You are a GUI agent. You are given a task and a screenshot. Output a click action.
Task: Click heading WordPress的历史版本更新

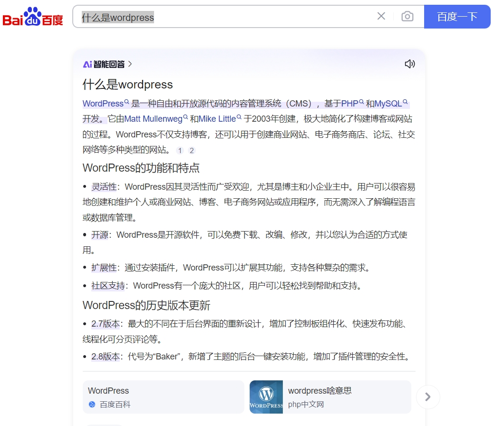click(146, 305)
